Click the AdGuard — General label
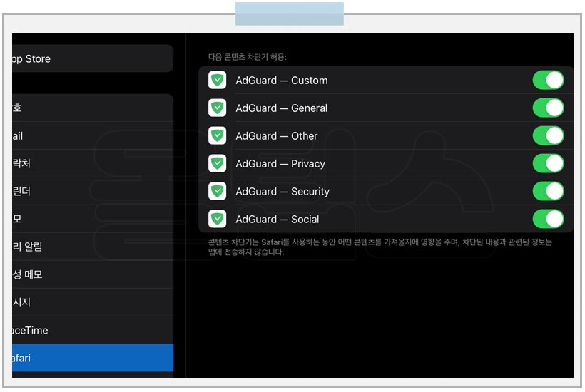This screenshot has width=585, height=392. (282, 108)
